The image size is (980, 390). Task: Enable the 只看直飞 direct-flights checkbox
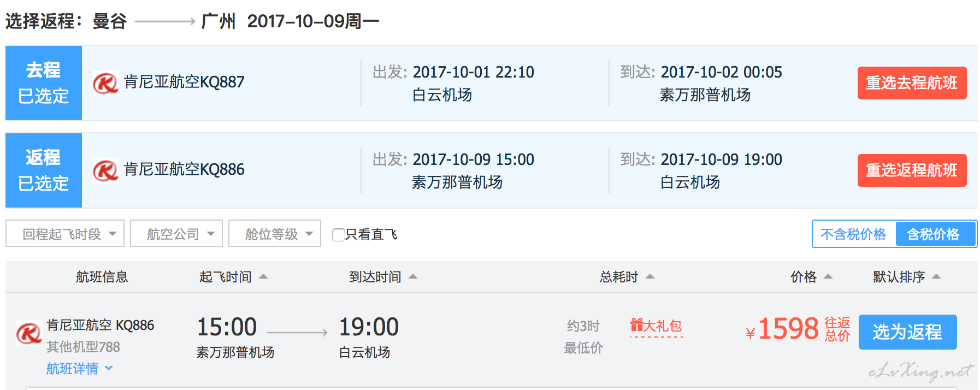(x=338, y=235)
